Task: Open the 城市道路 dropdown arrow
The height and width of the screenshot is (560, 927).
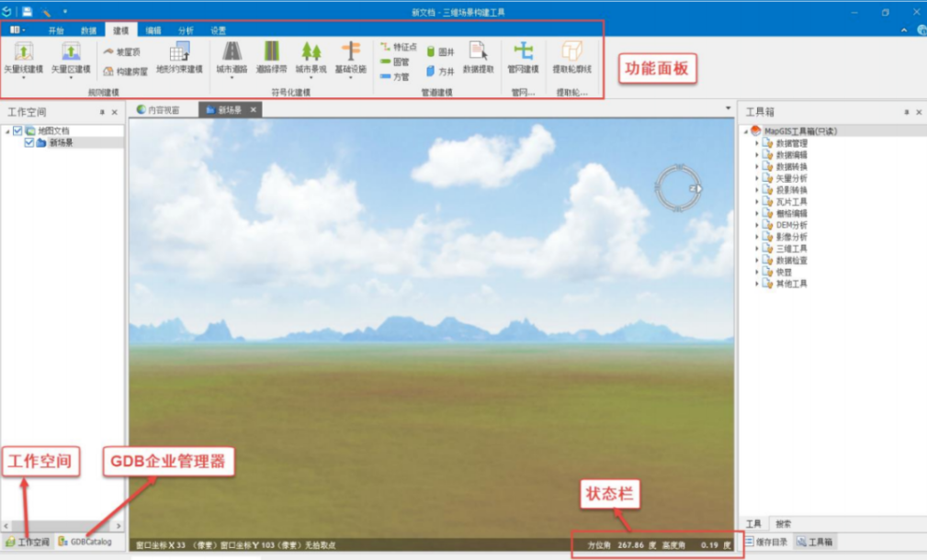Action: pos(232,78)
